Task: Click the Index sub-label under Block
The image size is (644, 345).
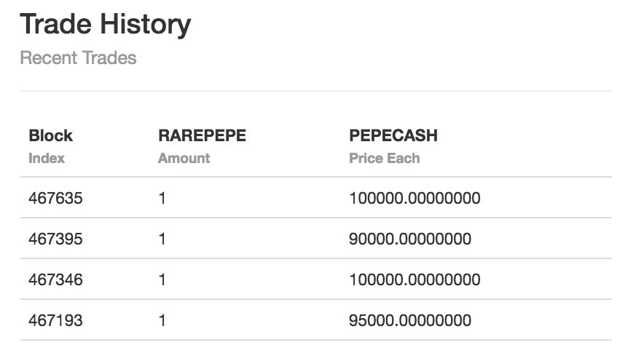Action: pyautogui.click(x=47, y=159)
